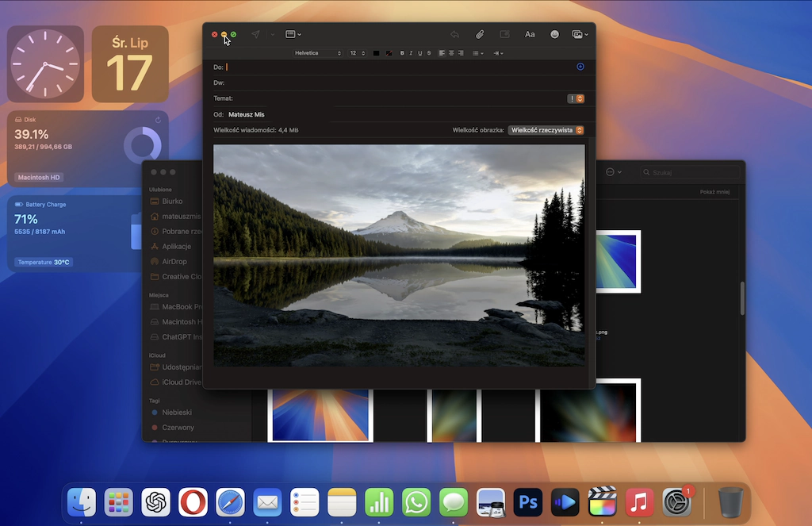
Task: Toggle strikethrough formatting
Action: (429, 53)
